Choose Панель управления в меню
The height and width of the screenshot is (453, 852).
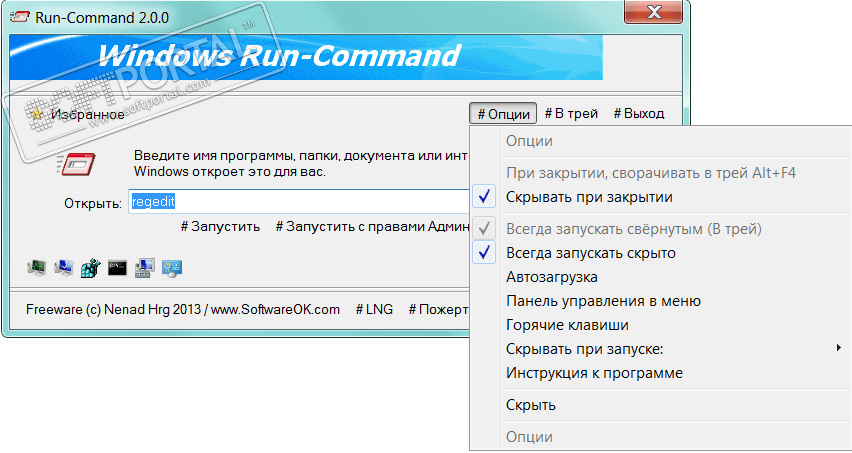tap(661, 301)
